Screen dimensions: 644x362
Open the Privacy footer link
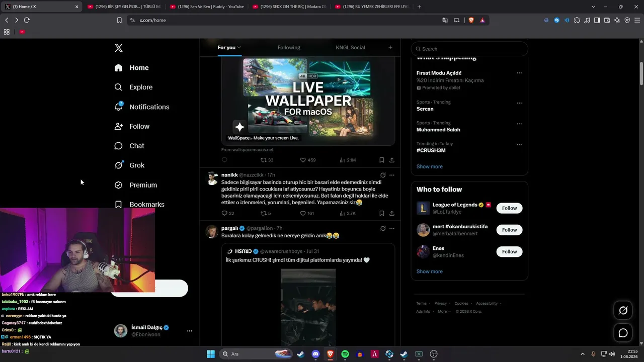(x=441, y=304)
